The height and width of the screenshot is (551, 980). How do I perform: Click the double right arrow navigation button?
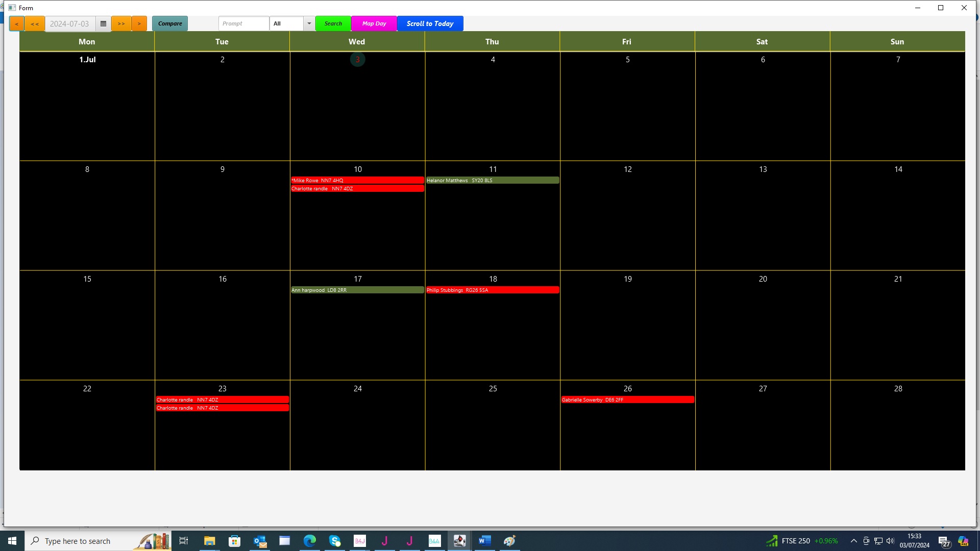pyautogui.click(x=121, y=23)
